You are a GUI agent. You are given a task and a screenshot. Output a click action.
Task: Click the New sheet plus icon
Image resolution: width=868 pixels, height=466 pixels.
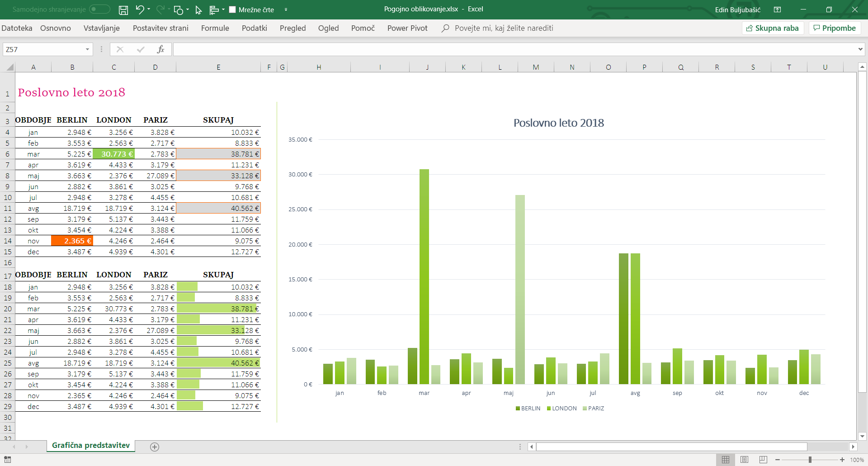click(x=155, y=447)
